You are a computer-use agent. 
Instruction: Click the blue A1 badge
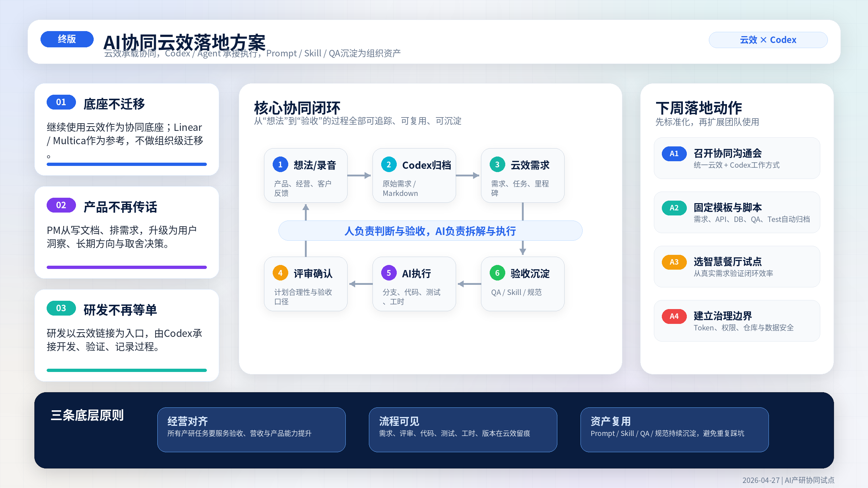click(x=674, y=154)
